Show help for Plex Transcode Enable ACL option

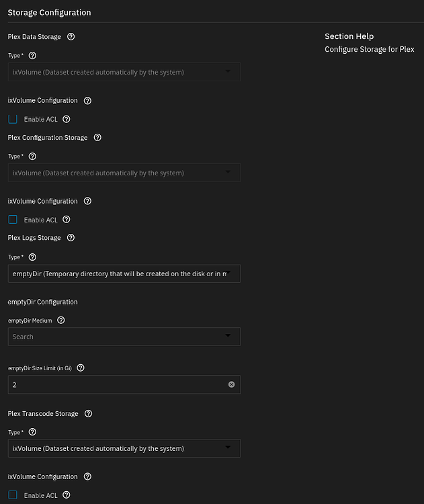[67, 495]
